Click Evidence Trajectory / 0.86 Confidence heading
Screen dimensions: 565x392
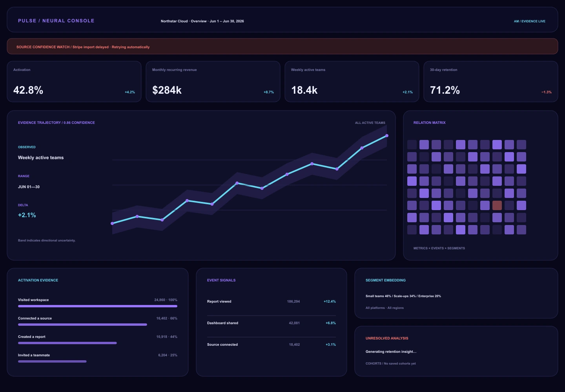56,123
